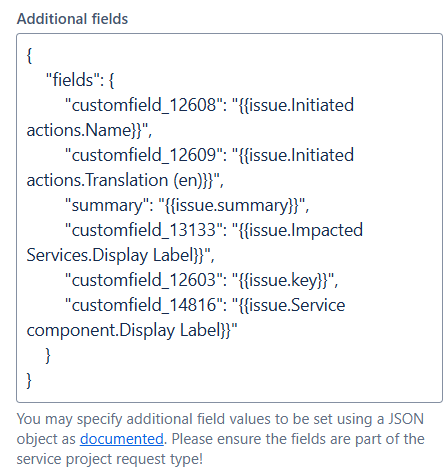Place cursor on "Services.Display Label}}" text
The image size is (443, 471).
115,255
